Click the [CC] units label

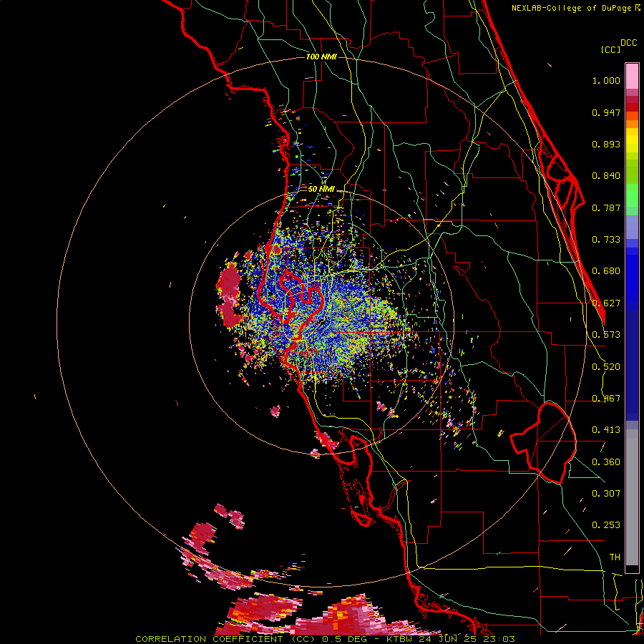(x=610, y=49)
